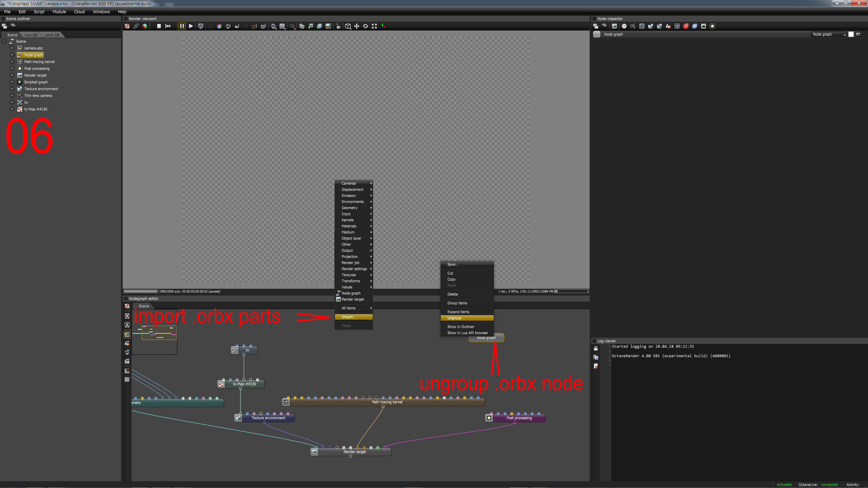Screen dimensions: 868x488
Task: Open the Node graph dropdown in Node inspector
Action: (829, 34)
